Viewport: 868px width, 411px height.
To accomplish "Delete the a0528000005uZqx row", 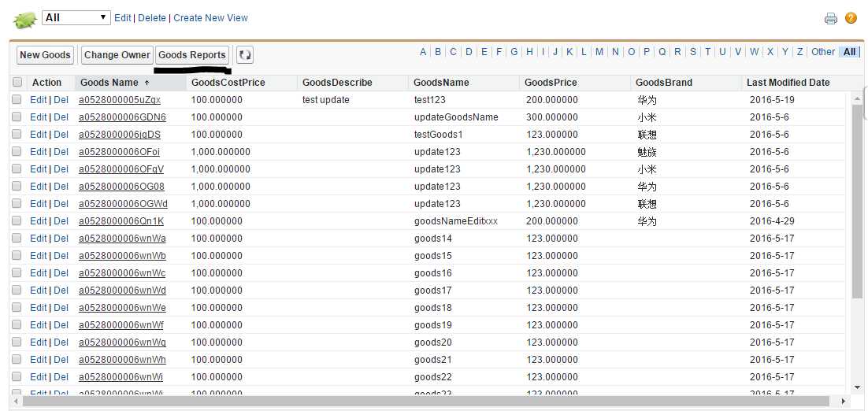I will point(61,100).
